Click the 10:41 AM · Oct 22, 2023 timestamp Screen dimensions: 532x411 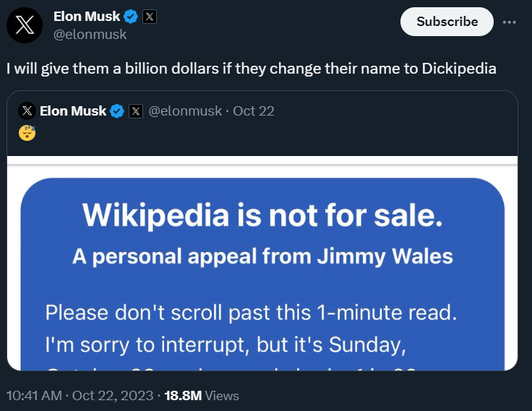80,395
